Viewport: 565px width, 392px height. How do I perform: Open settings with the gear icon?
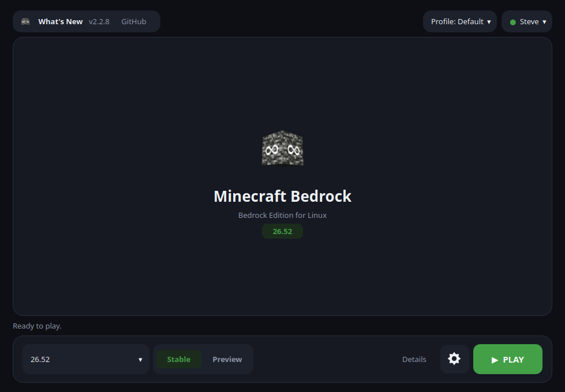[x=454, y=359]
